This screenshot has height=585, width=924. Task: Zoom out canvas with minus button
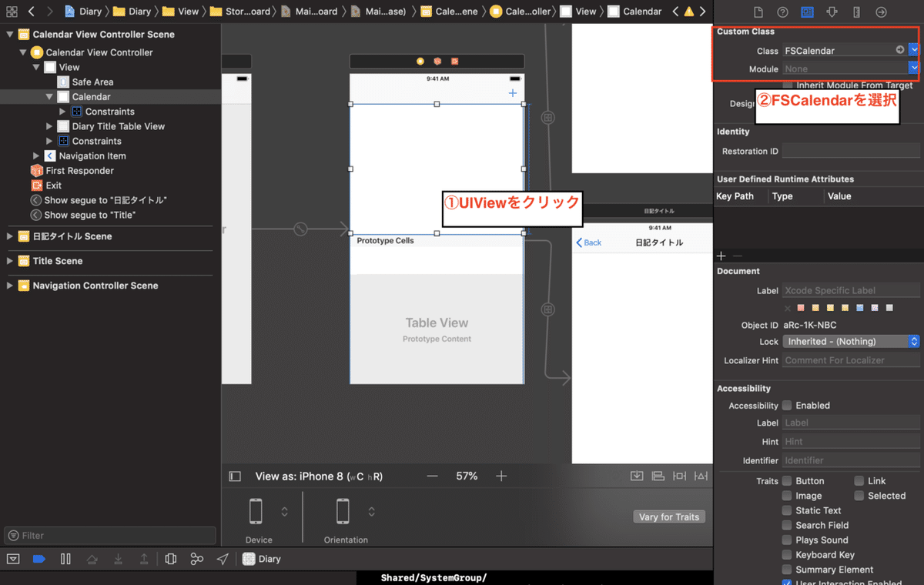tap(432, 476)
